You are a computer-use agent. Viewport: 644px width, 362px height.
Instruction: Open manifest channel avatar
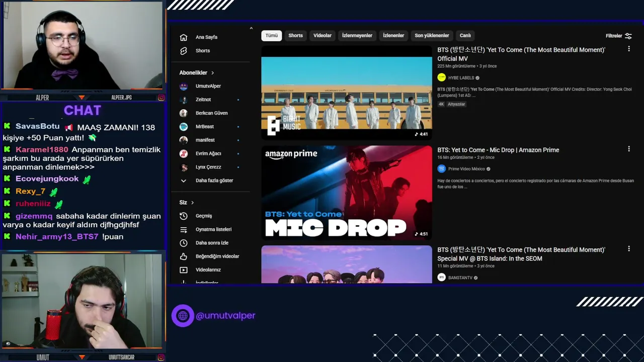pos(184,140)
